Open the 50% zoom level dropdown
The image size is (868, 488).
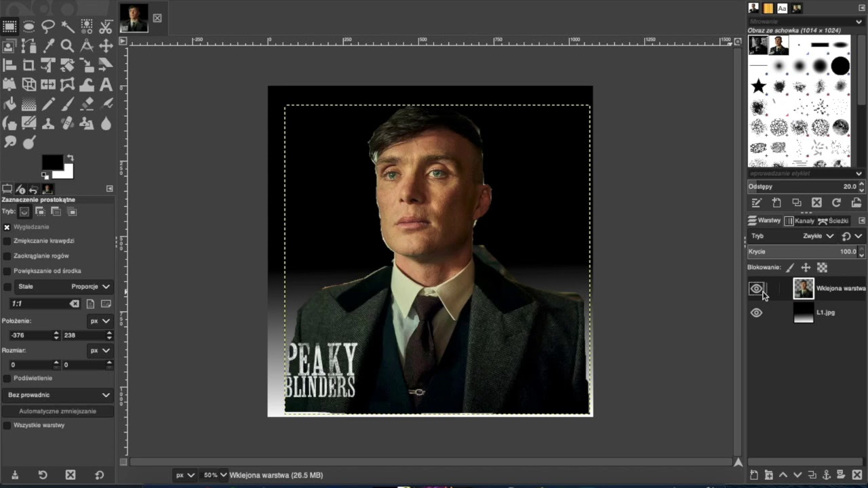coord(214,476)
